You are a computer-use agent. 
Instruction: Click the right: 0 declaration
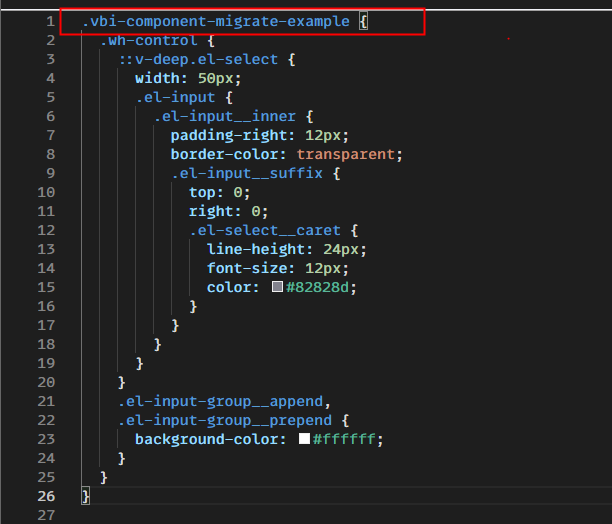228,211
